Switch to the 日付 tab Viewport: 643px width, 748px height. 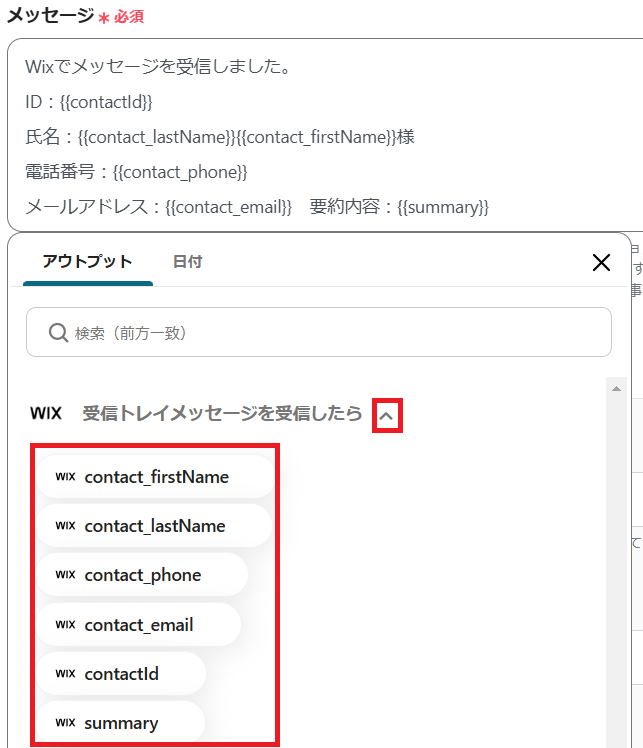pyautogui.click(x=187, y=262)
